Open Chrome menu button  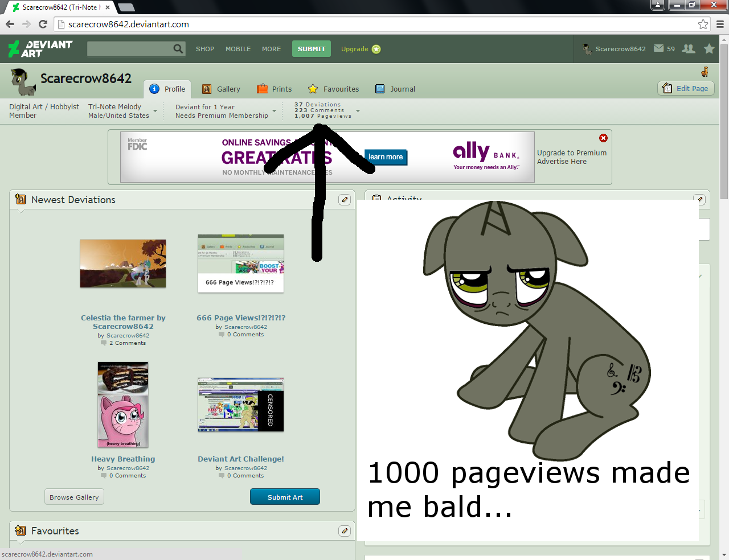(720, 24)
